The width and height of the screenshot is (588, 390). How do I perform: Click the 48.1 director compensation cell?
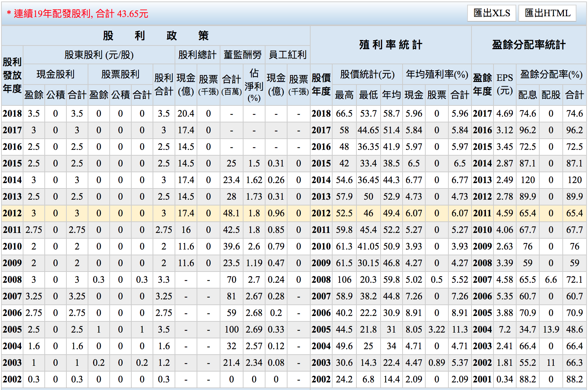click(x=231, y=213)
